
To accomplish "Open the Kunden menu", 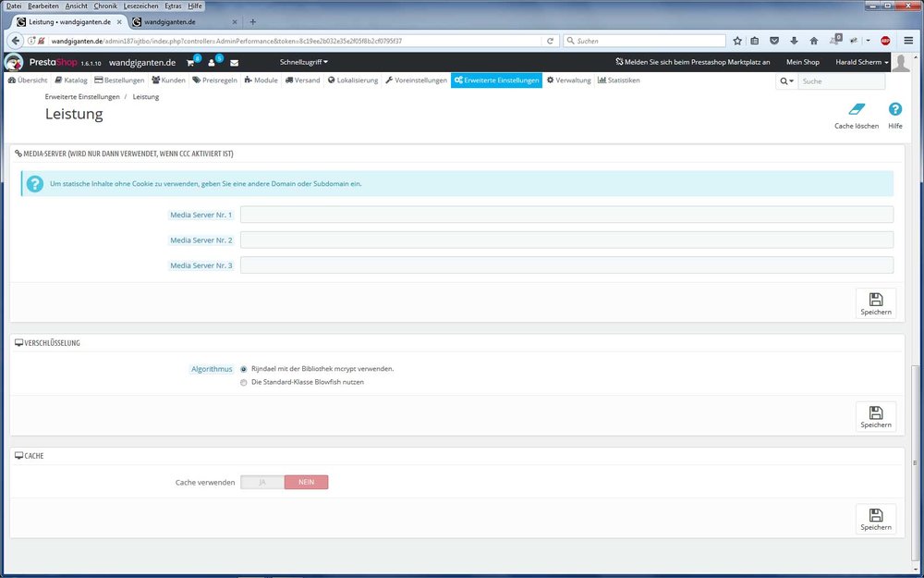I will coord(168,80).
